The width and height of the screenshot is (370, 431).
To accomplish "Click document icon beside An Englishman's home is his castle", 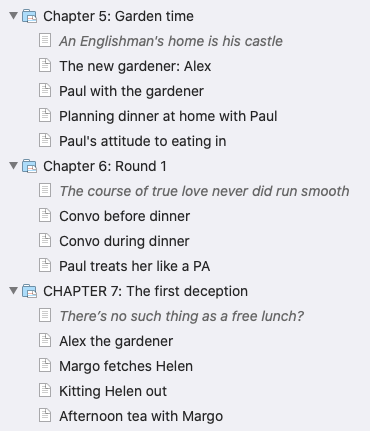I will click(45, 41).
